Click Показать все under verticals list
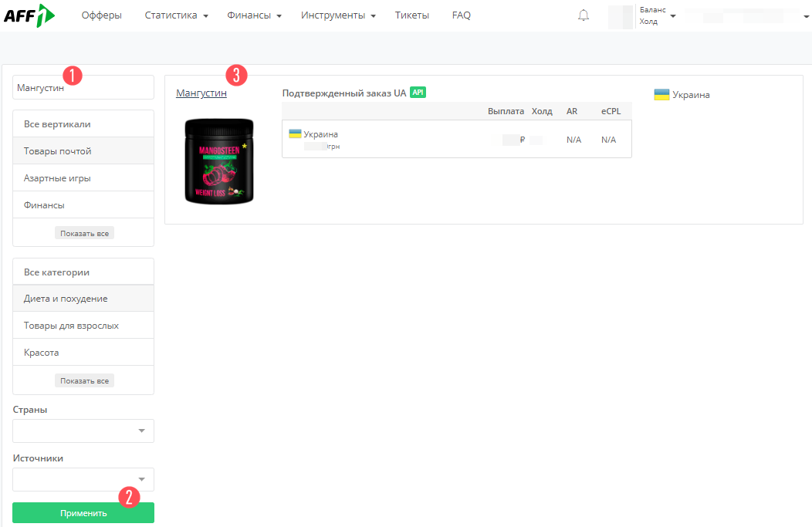812x527 pixels. click(x=84, y=233)
